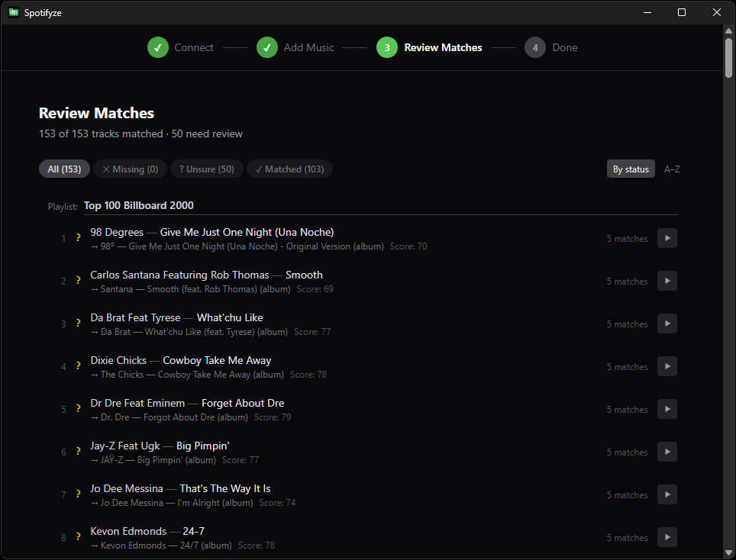This screenshot has width=736, height=560.
Task: Toggle the Unsure (50) filter
Action: 206,169
